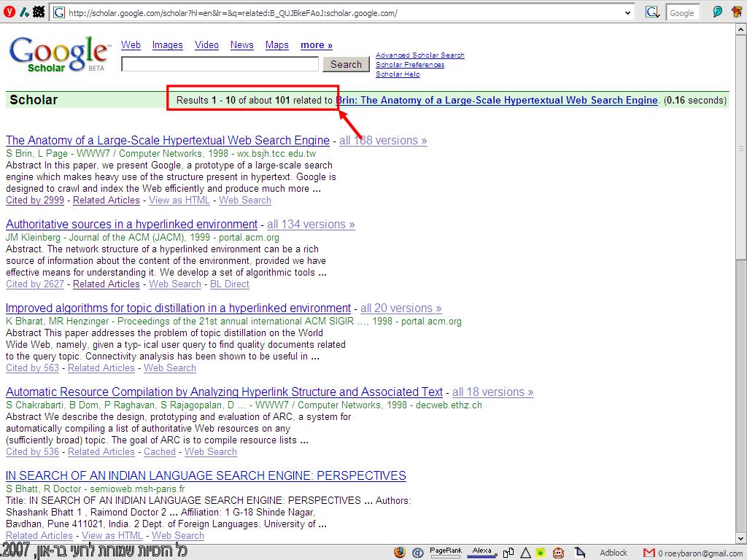Open Related Articles for Anatomy paper
Screen dimensions: 747x560
[x=107, y=201]
